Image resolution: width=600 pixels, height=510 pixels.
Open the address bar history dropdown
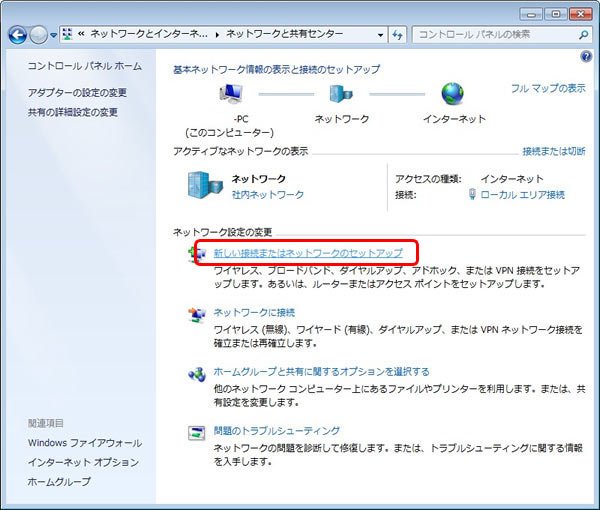coord(380,34)
